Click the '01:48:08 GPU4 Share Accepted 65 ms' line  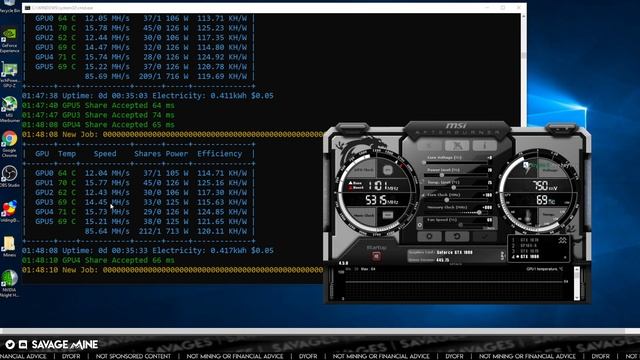pos(98,125)
